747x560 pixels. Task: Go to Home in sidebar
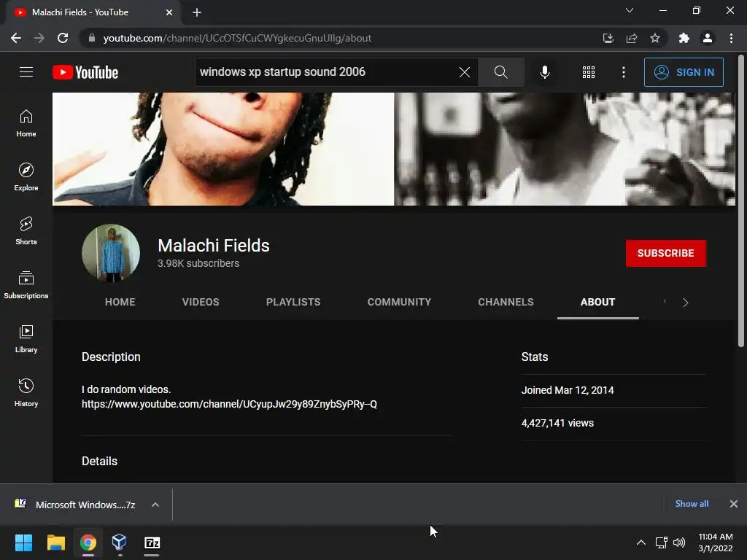tap(26, 123)
